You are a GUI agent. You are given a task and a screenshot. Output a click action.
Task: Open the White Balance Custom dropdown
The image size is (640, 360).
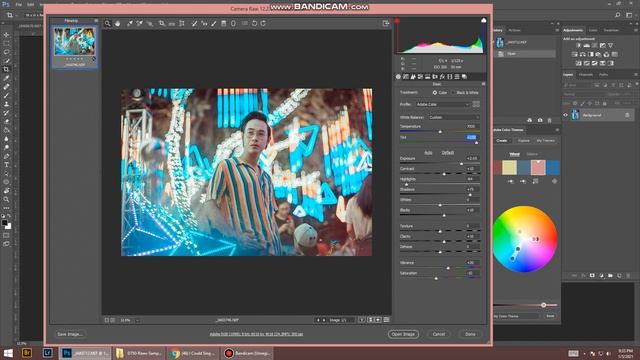(454, 117)
